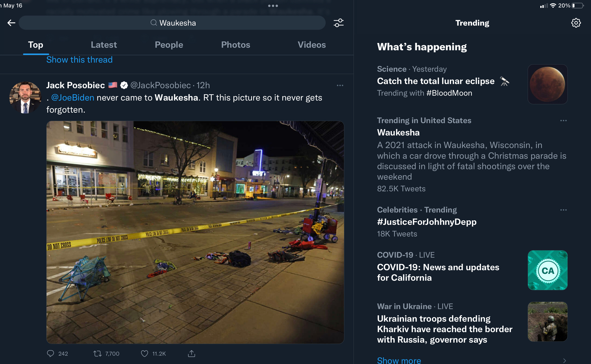591x364 pixels.
Task: Switch to the Videos tab
Action: pyautogui.click(x=312, y=45)
